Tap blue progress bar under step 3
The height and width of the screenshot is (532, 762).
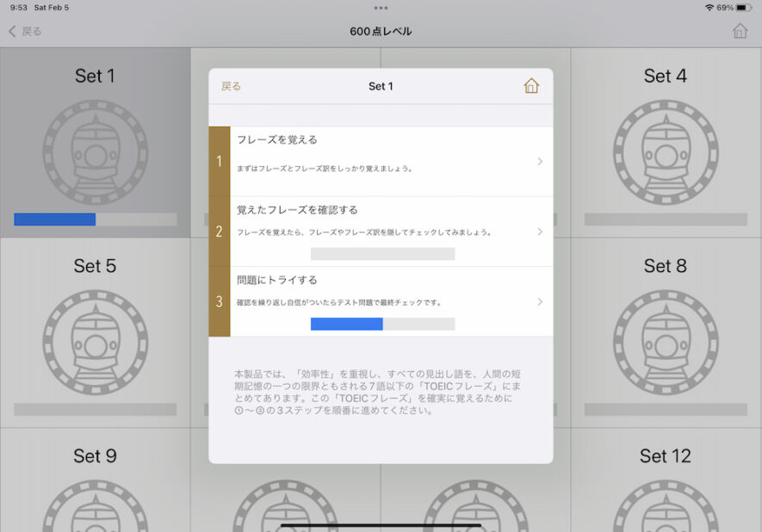[x=382, y=324]
